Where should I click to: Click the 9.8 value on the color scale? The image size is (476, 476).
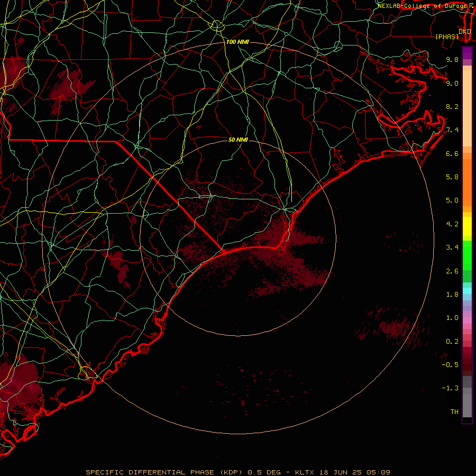point(452,59)
